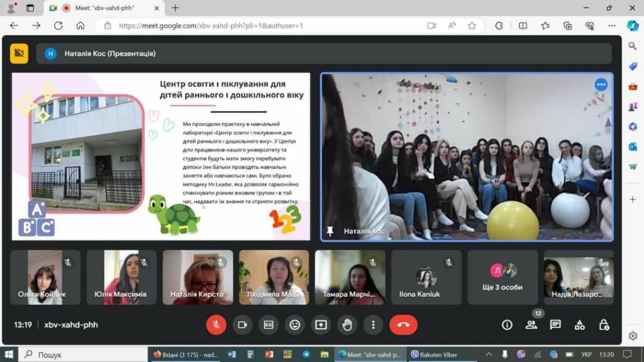Open the activities shapes icon
Viewport: 644px width, 362px height.
point(579,325)
